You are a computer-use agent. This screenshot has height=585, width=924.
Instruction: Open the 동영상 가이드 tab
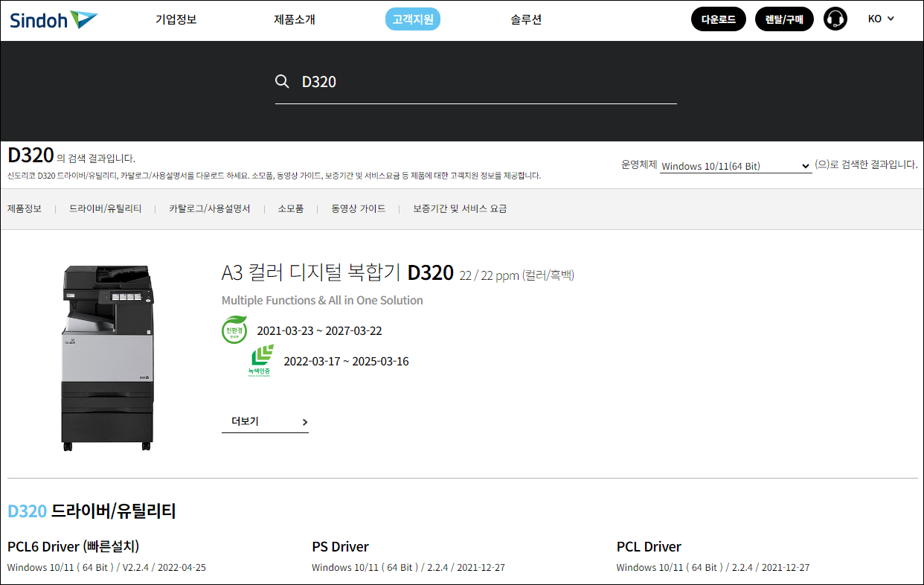[359, 208]
